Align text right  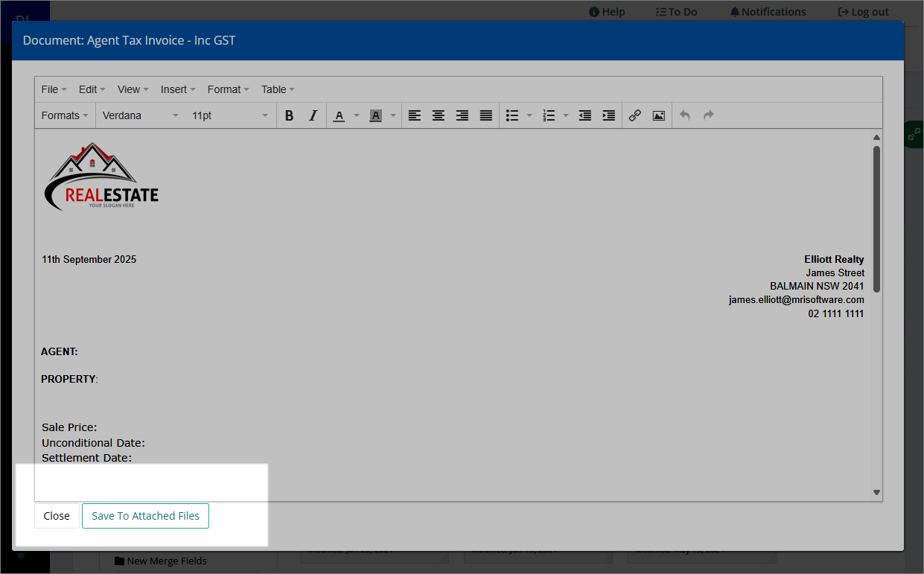[462, 115]
